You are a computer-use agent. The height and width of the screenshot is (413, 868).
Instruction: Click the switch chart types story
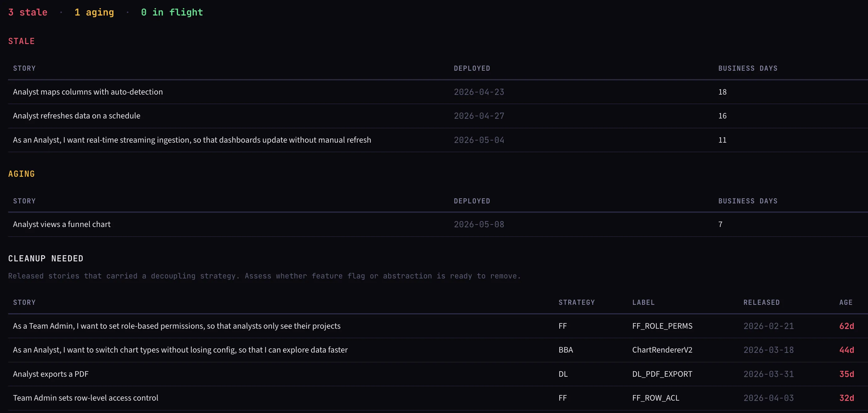180,350
